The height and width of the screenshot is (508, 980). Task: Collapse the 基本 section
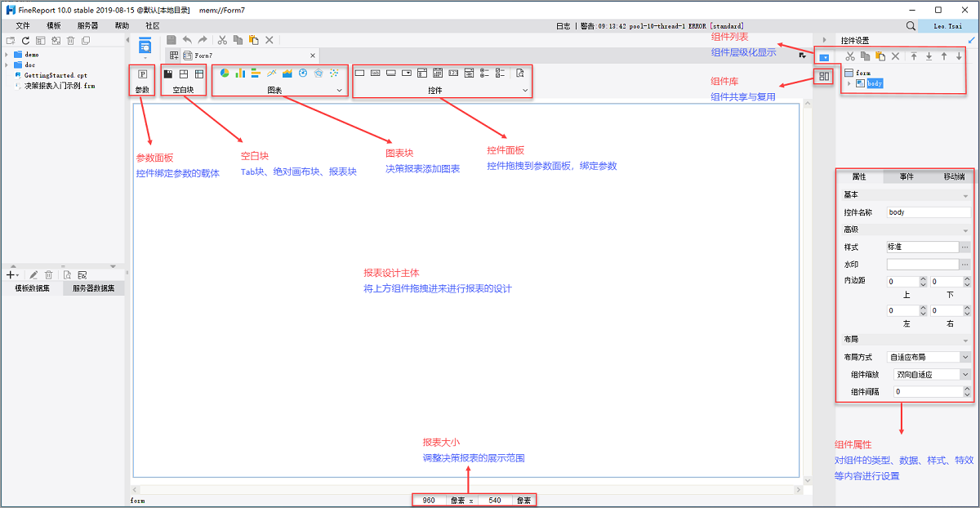click(x=965, y=196)
